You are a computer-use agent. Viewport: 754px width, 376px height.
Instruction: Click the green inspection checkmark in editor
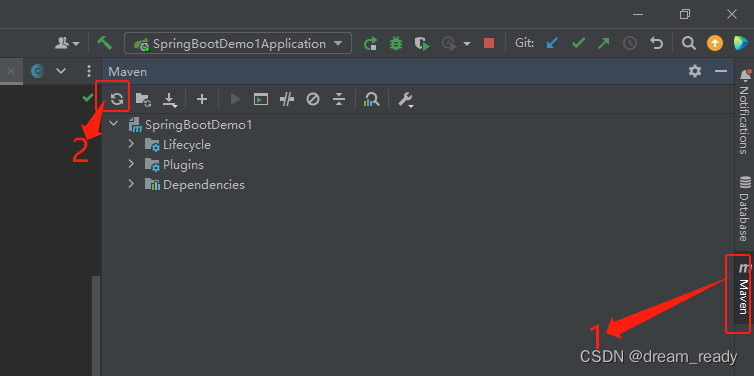88,98
